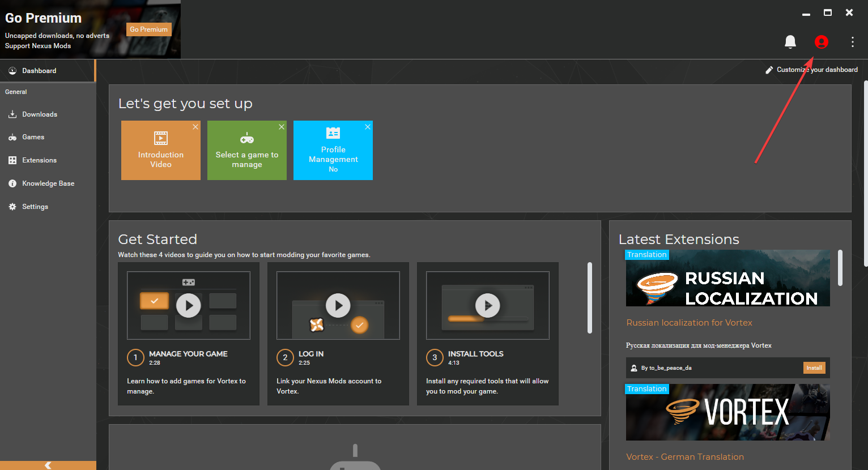The image size is (868, 470).
Task: Open the Vortex - German Translation link
Action: tap(685, 457)
